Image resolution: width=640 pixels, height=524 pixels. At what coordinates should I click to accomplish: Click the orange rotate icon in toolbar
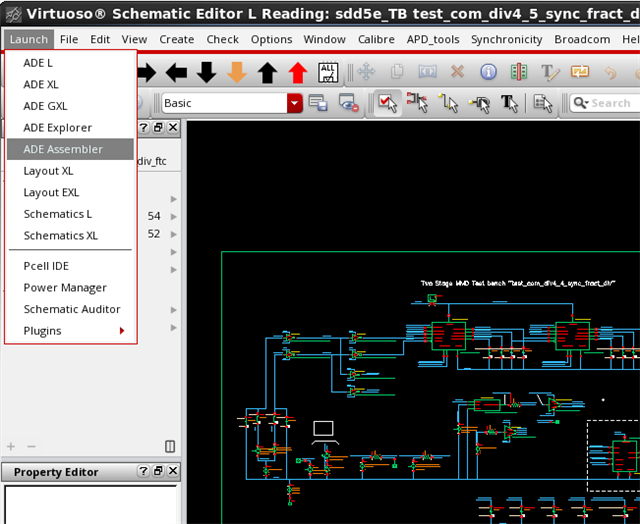point(580,72)
